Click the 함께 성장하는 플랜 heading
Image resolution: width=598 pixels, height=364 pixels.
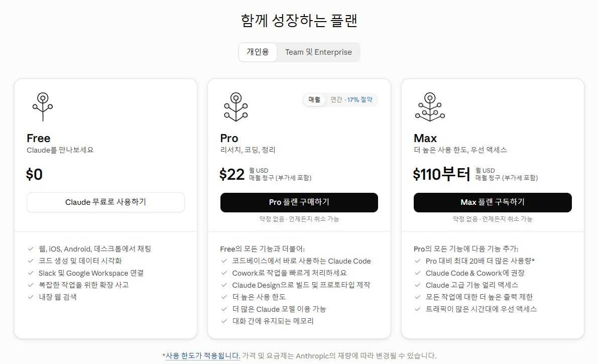(299, 20)
